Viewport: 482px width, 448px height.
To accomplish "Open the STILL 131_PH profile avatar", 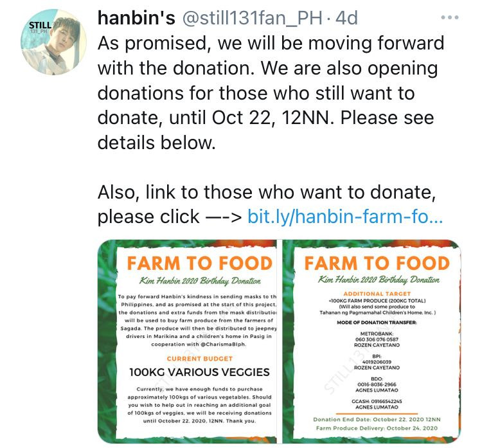I will 53,42.
